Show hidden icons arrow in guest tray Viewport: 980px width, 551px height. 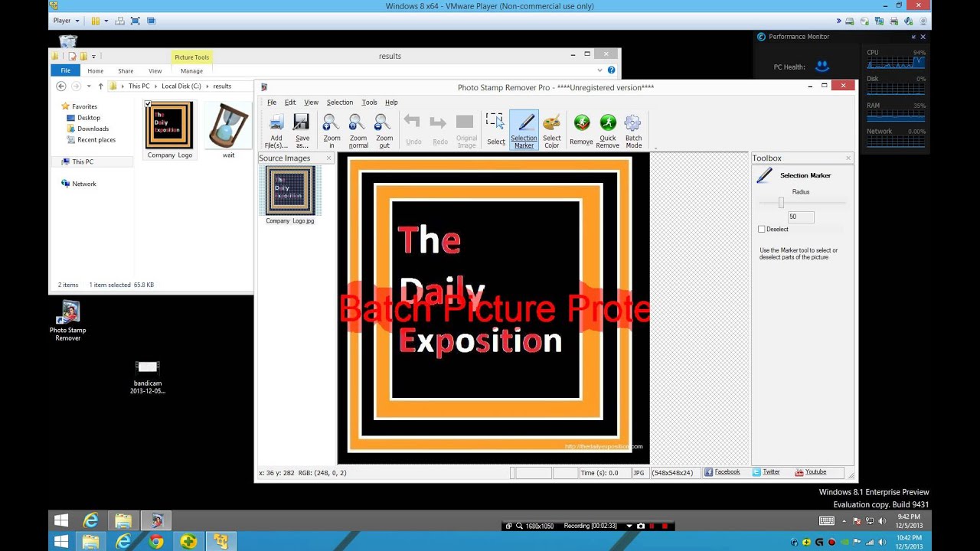pyautogui.click(x=846, y=521)
